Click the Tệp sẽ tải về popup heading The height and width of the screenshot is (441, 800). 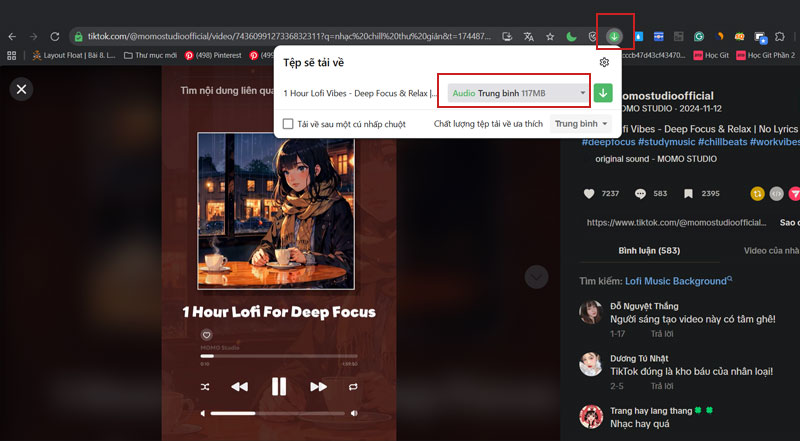(314, 63)
